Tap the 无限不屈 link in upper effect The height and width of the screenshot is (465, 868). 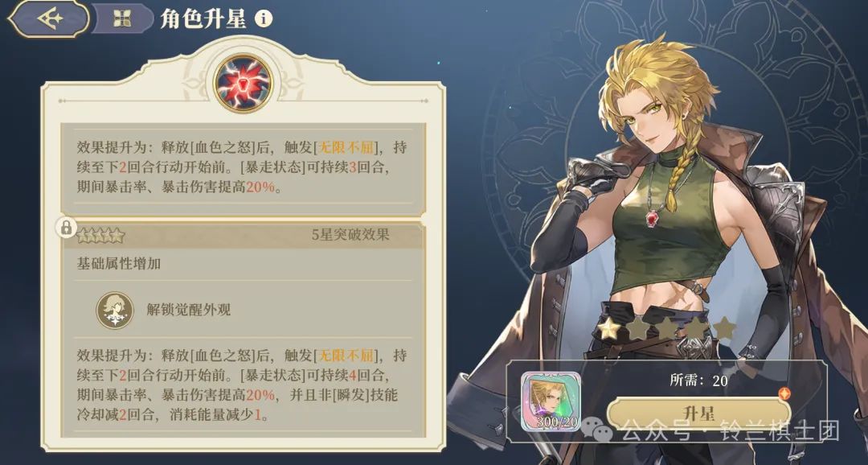coord(347,148)
